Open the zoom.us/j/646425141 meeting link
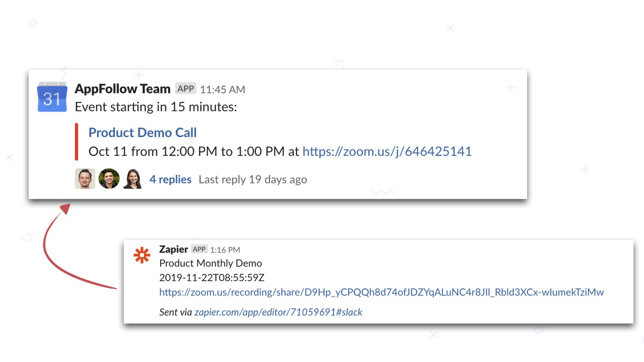 [x=387, y=151]
